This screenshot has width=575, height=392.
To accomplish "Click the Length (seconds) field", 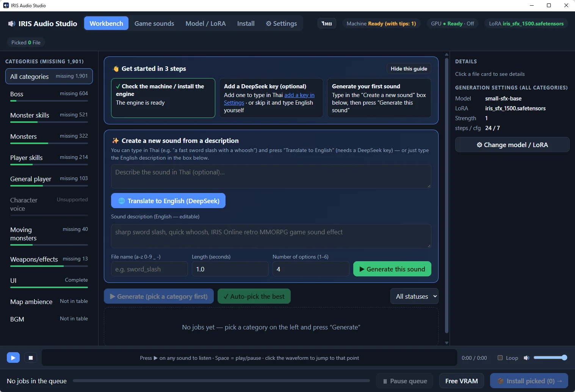I will click(230, 269).
